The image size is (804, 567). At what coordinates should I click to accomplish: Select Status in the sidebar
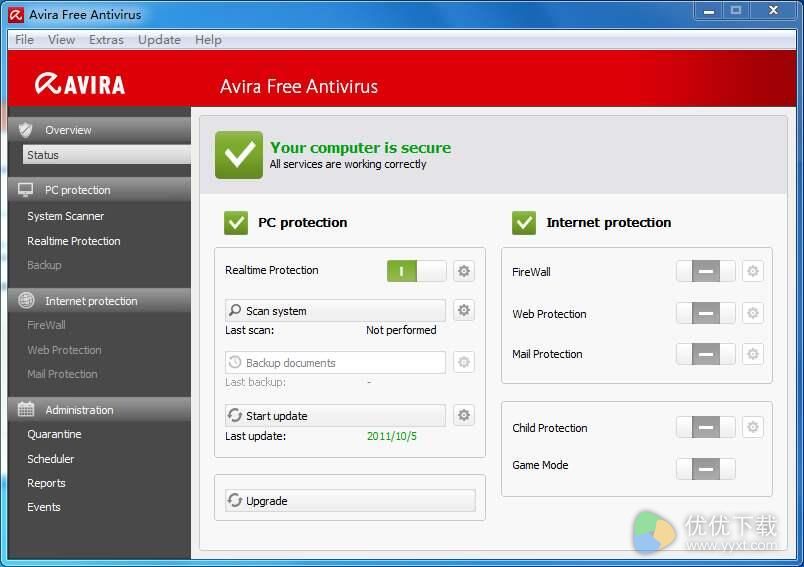pyautogui.click(x=107, y=155)
